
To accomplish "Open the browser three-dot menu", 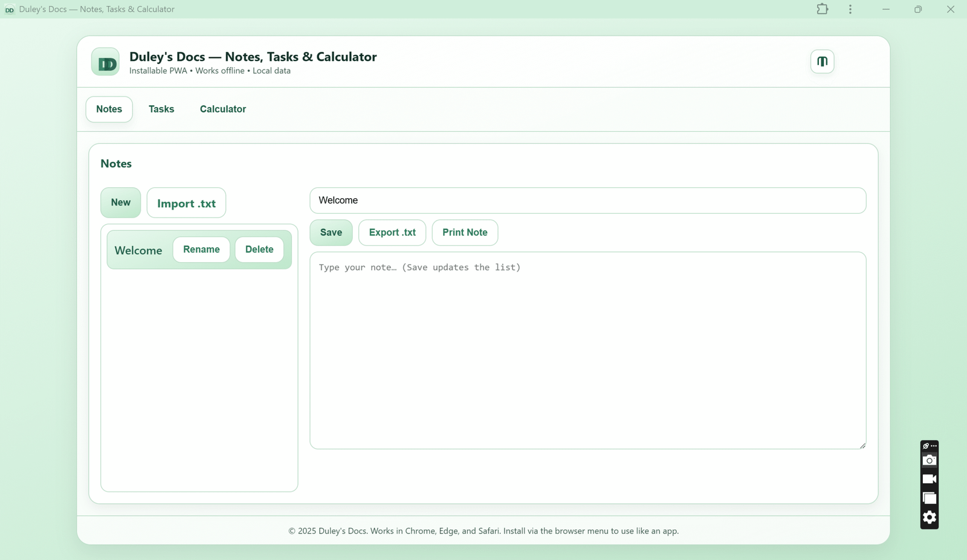I will click(x=850, y=9).
